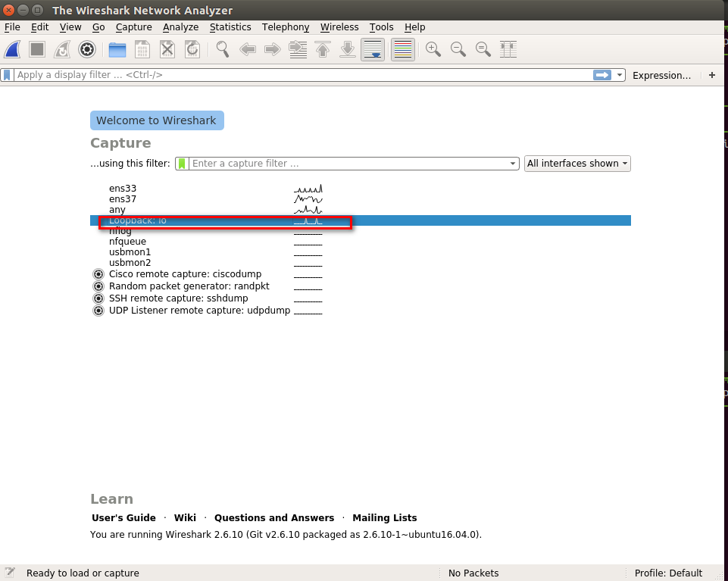Open the Statistics menu

coord(230,27)
